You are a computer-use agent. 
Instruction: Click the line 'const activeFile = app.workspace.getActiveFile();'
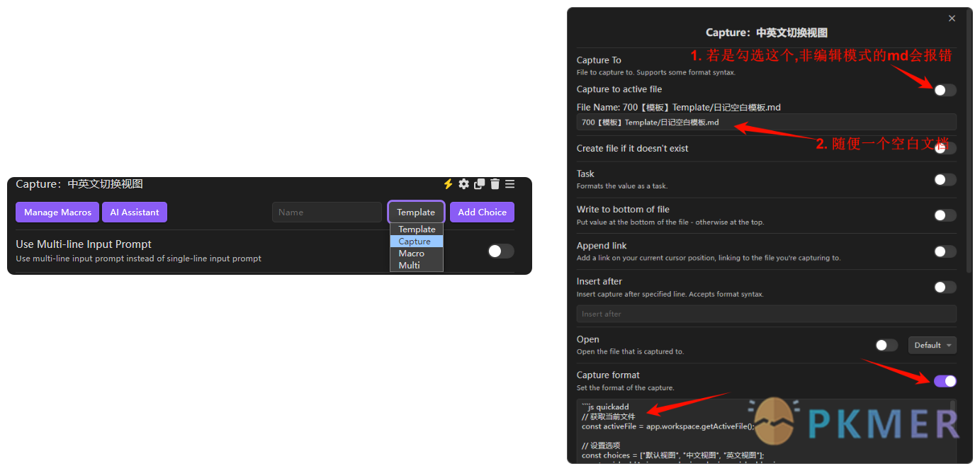(668, 426)
